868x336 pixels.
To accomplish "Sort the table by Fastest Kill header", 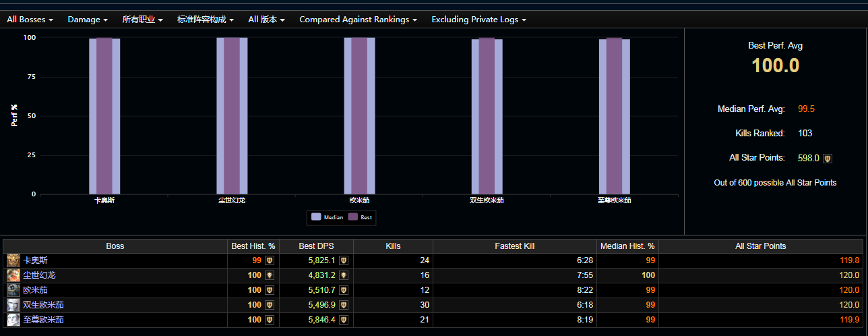I will (514, 246).
